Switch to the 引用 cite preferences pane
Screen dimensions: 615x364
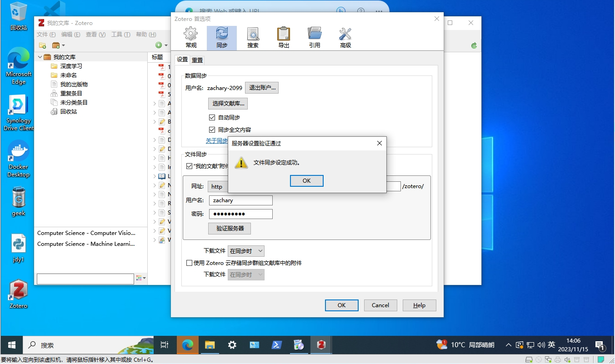[x=315, y=38]
